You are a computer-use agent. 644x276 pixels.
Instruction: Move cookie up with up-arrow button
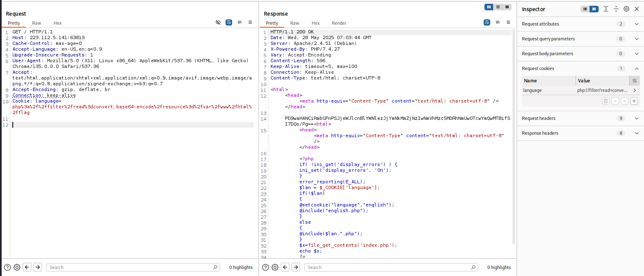point(625,101)
